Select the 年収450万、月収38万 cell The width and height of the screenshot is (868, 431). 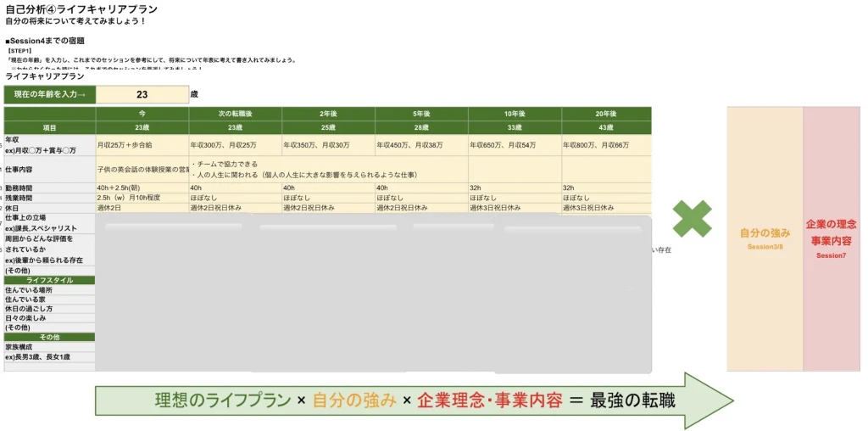click(421, 145)
